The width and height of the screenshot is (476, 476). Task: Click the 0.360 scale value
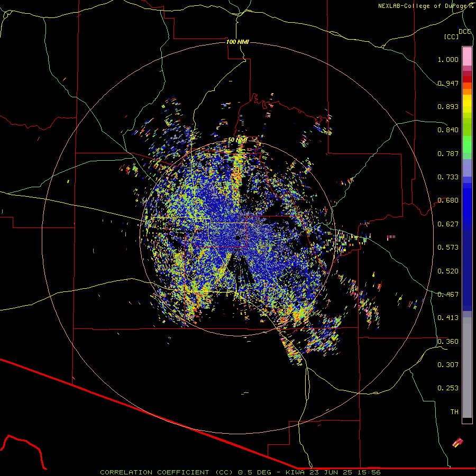point(448,342)
